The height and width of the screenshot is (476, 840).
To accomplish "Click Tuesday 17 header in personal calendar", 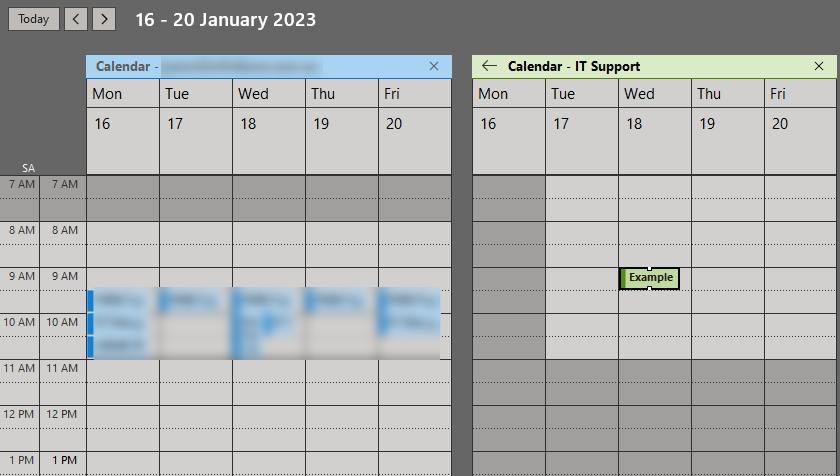I will 196,125.
